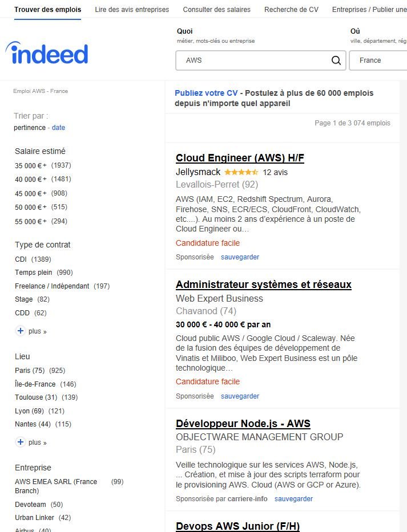Click Page 1 de 3 074 emplois text
The image size is (407, 532).
tap(352, 123)
